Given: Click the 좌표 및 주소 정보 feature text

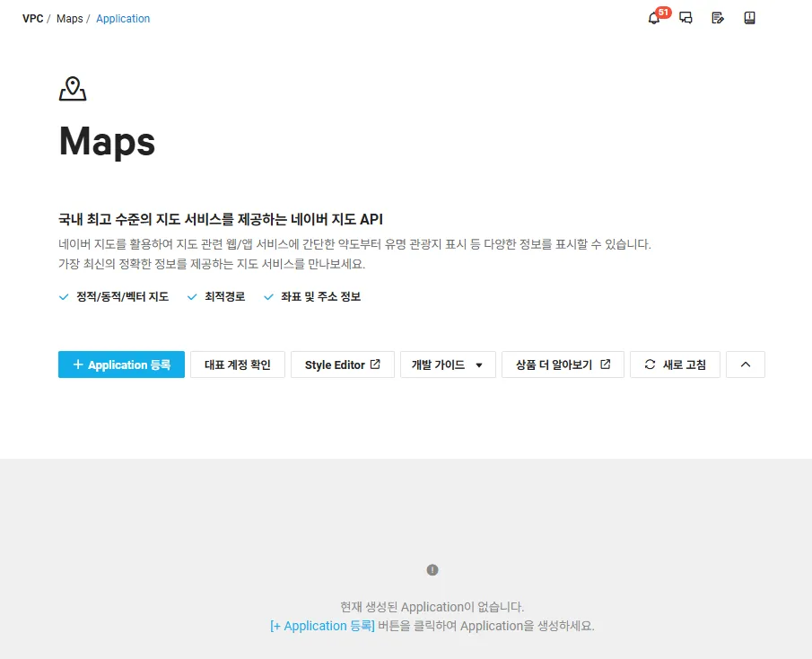Looking at the screenshot, I should (320, 297).
